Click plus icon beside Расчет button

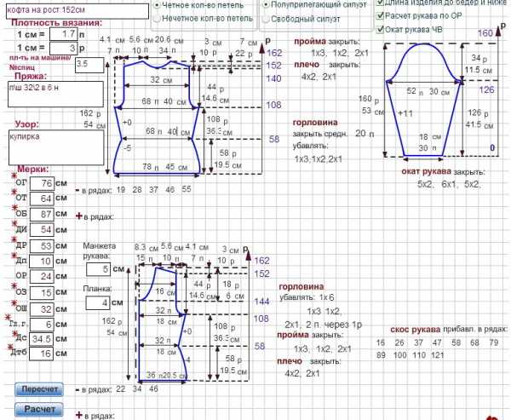80,415
